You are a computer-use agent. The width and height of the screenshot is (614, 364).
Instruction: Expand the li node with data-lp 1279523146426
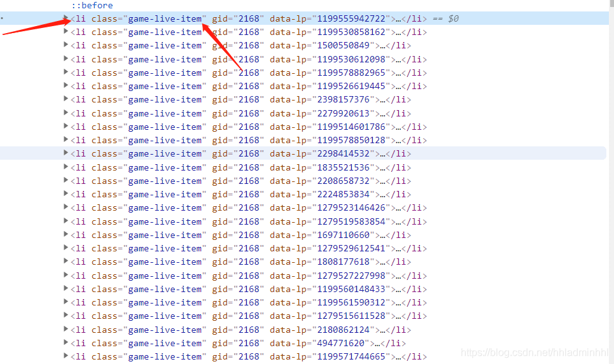pyautogui.click(x=66, y=207)
